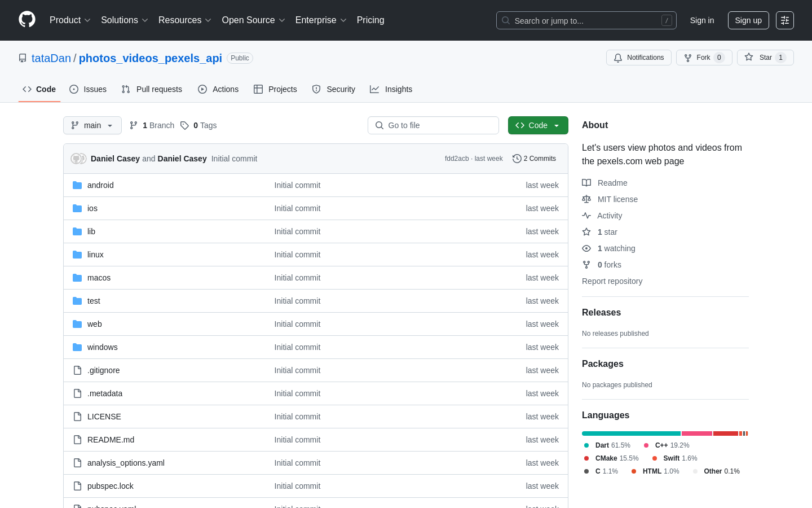
Task: Select the Code tab
Action: [x=39, y=89]
